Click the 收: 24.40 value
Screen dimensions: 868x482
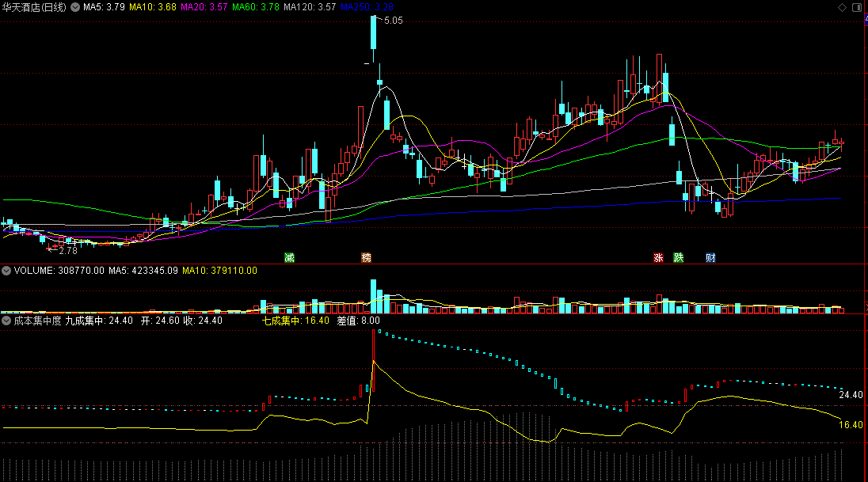(203, 321)
